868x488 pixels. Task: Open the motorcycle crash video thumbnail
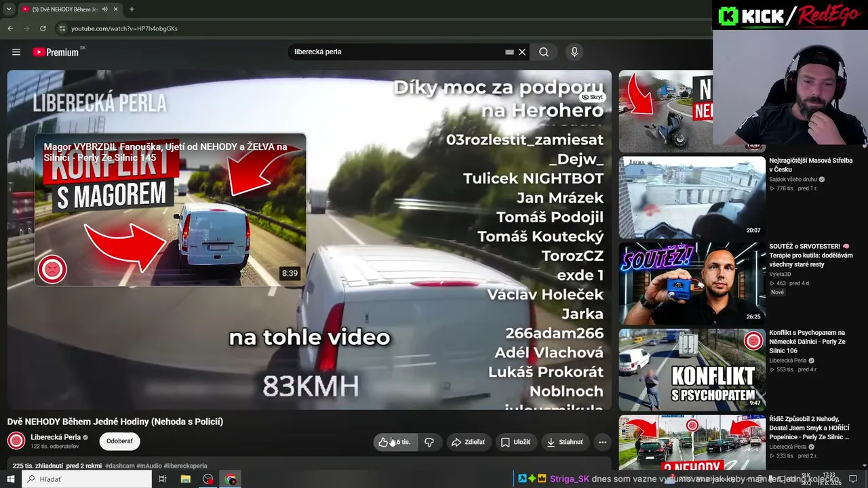tap(666, 111)
